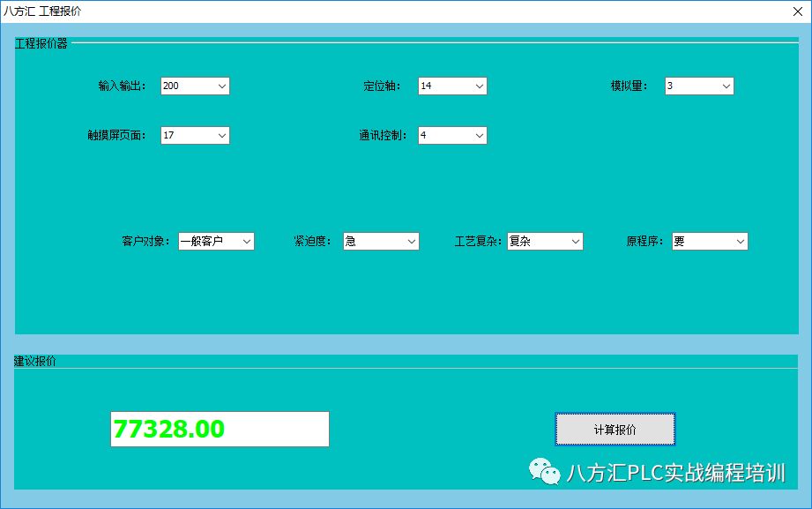Click the 建议报价 group header label
812x509 pixels.
[35, 361]
